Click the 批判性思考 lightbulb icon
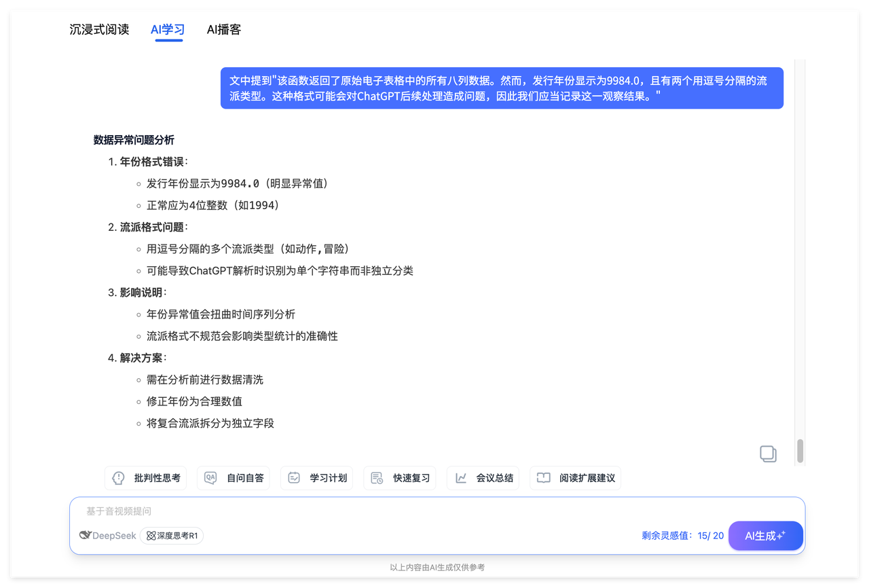The width and height of the screenshot is (869, 588). (x=119, y=478)
